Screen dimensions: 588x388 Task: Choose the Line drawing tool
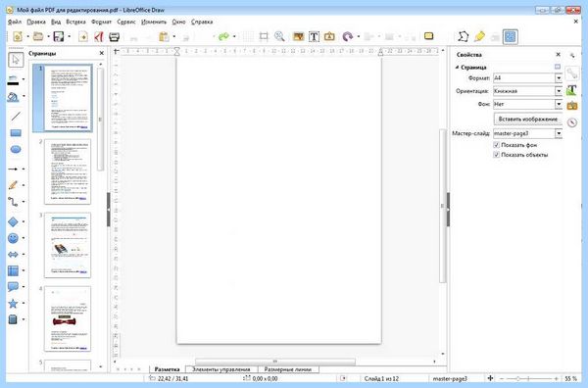point(16,116)
